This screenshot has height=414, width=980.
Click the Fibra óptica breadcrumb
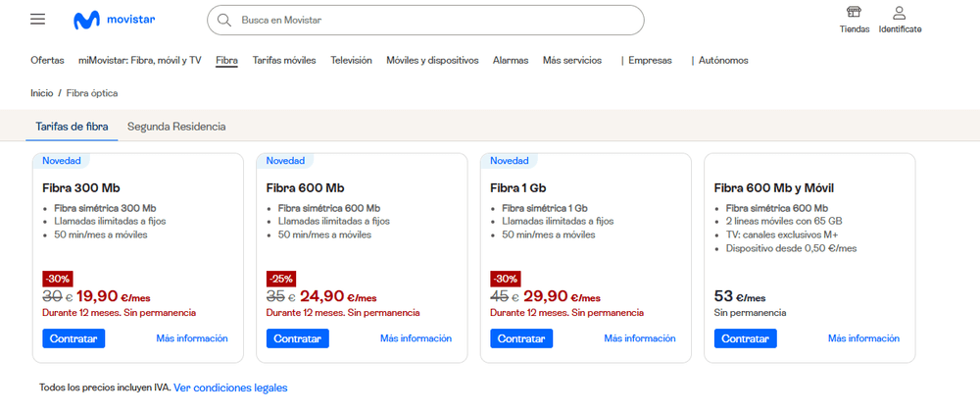click(92, 93)
